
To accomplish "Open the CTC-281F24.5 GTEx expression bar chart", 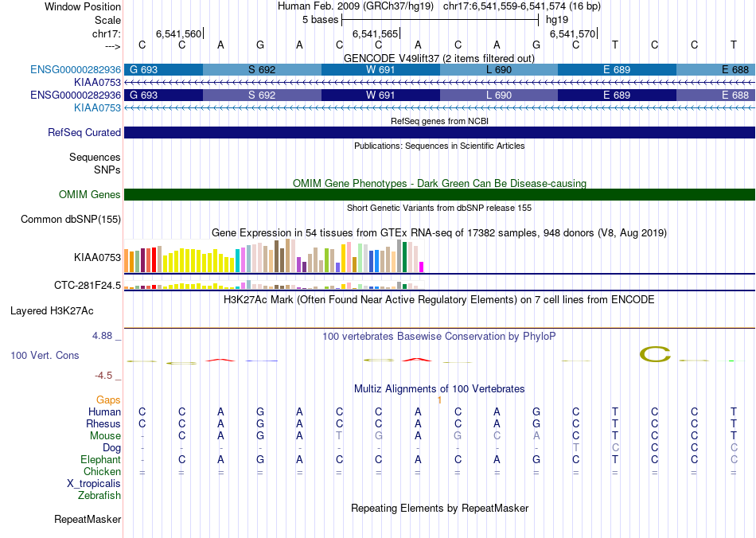I will click(x=274, y=285).
